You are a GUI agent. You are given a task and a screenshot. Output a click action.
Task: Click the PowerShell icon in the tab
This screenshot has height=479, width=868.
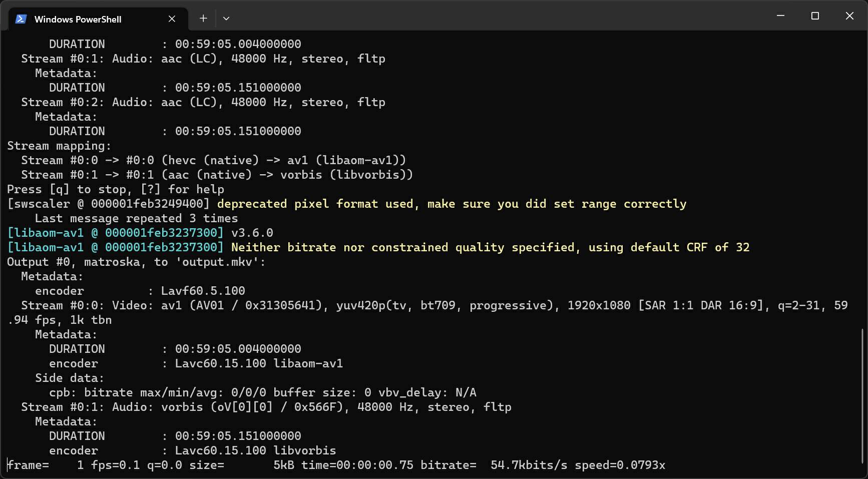[21, 19]
